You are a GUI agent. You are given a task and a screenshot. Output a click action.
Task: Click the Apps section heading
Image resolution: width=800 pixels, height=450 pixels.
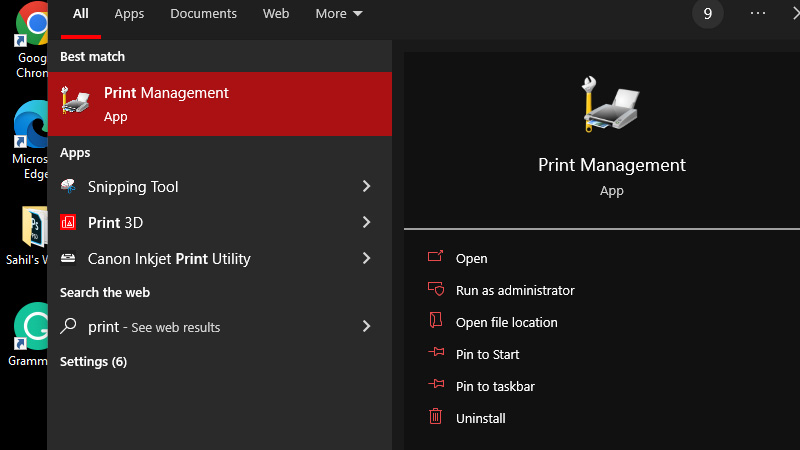[x=75, y=153]
